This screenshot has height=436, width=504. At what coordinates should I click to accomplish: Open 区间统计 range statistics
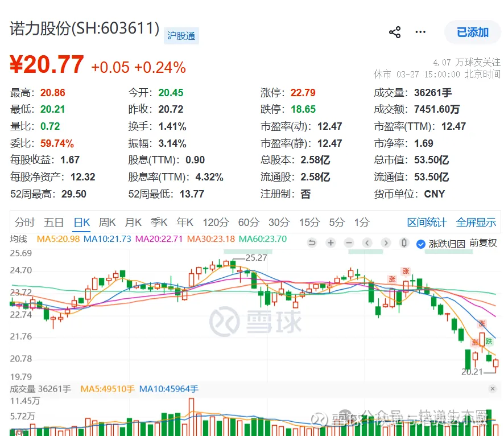[x=427, y=222]
